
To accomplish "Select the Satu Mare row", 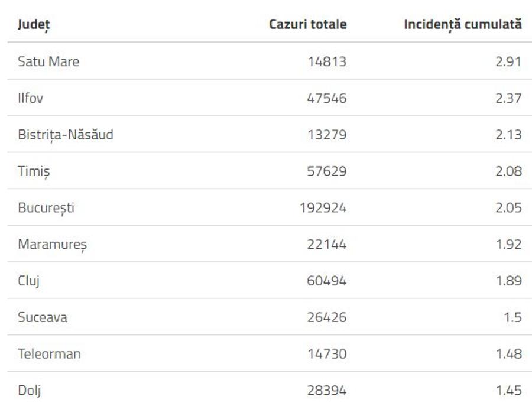I will [x=270, y=61].
